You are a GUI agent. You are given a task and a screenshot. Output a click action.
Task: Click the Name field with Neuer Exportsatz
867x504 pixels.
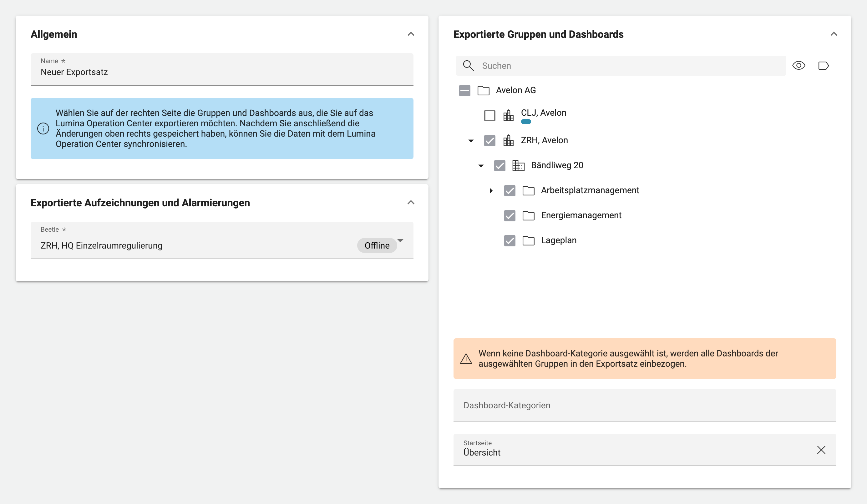point(221,69)
